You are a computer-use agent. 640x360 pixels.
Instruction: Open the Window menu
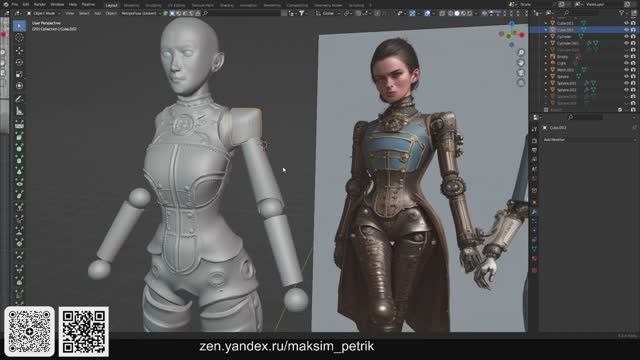[57, 4]
